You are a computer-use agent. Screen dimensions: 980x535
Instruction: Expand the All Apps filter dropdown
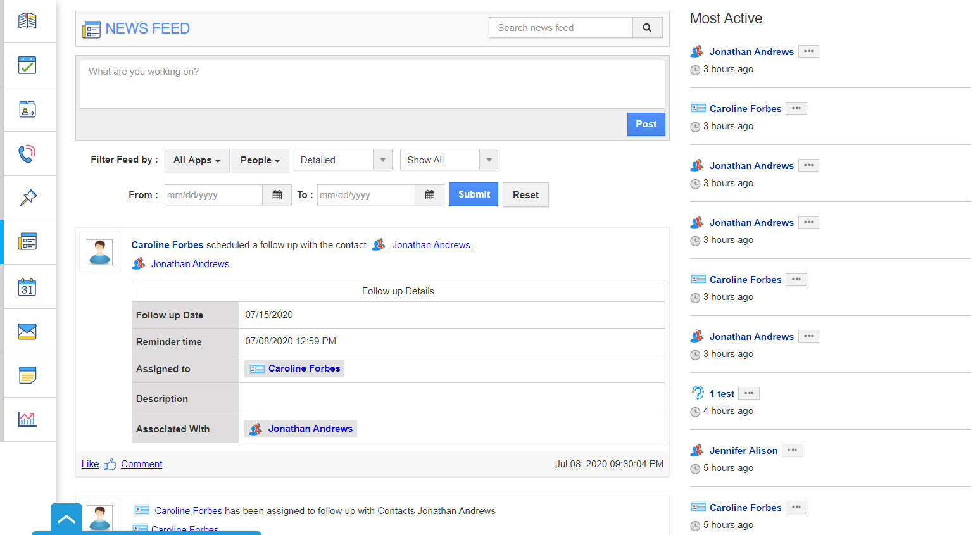(197, 160)
